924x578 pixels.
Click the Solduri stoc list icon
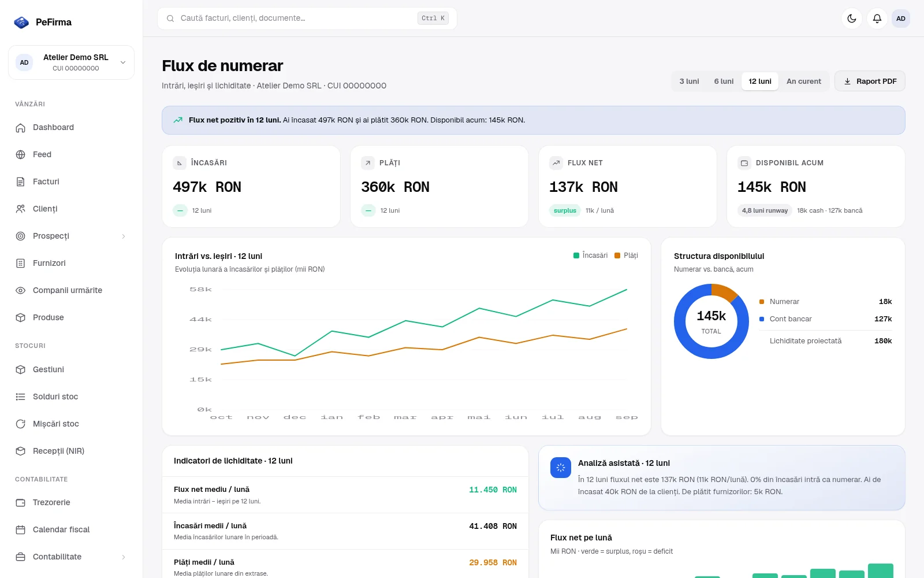(21, 397)
